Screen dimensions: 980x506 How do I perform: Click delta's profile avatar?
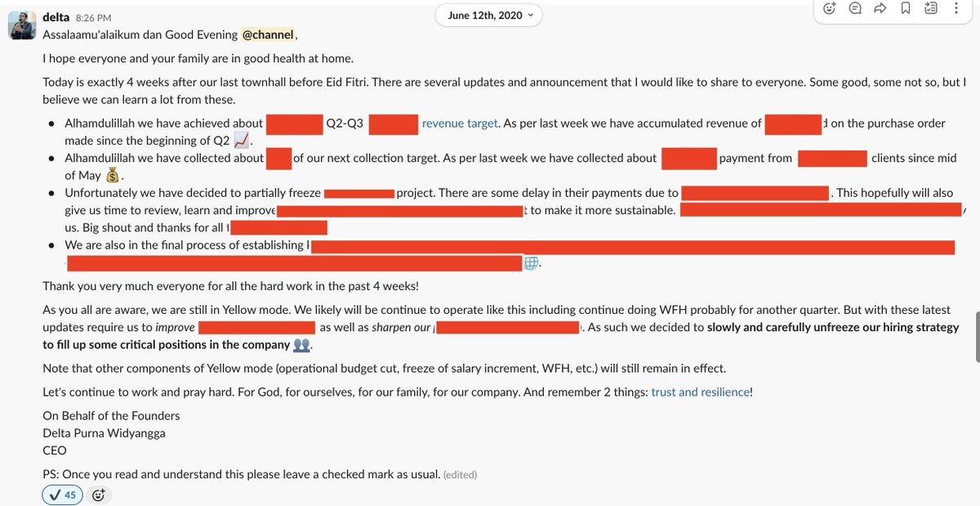pyautogui.click(x=21, y=25)
